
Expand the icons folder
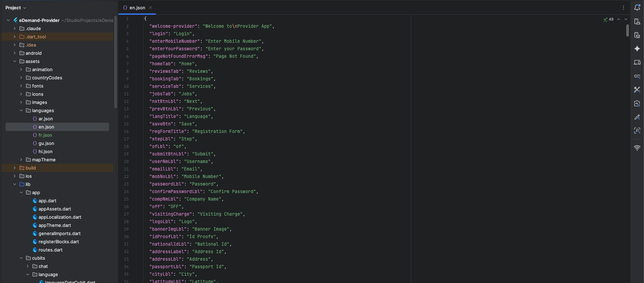tap(21, 94)
